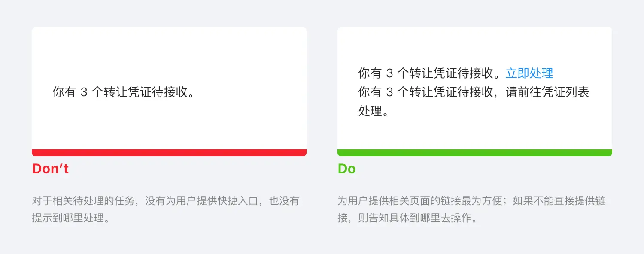Click the green Do heading
Viewport: 644px width, 254px height.
(346, 169)
